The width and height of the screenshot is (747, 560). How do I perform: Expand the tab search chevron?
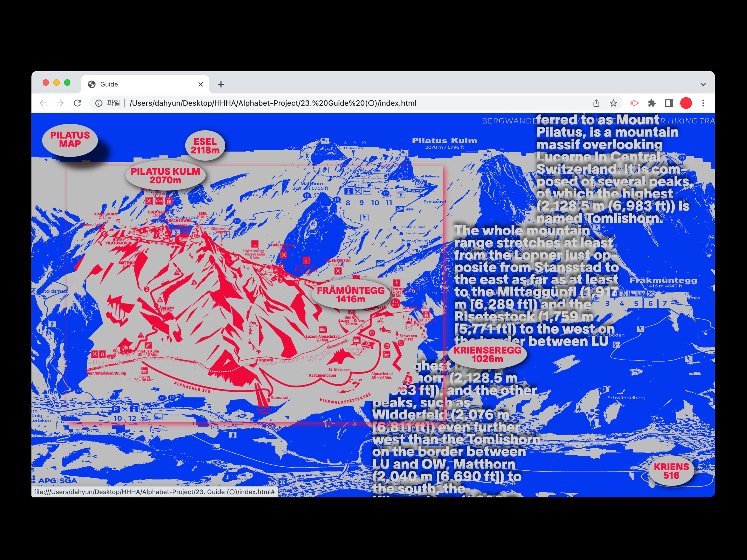[x=703, y=84]
